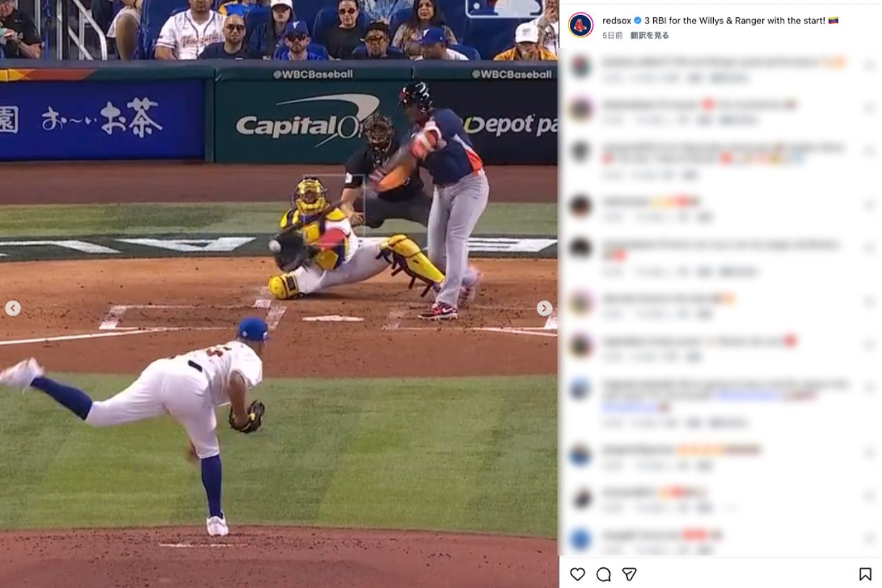
Task: Open the first commenter's avatar
Action: (x=581, y=67)
